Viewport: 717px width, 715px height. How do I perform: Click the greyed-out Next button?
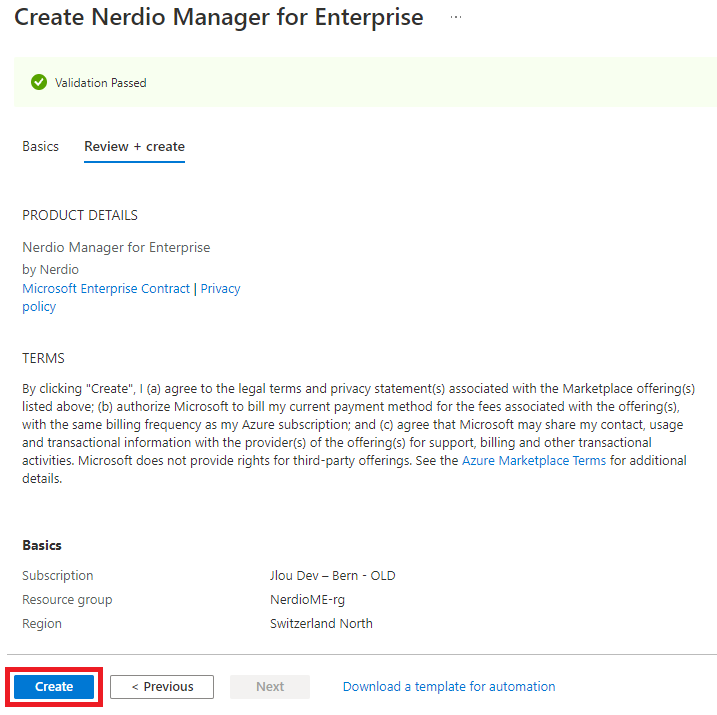click(x=270, y=686)
